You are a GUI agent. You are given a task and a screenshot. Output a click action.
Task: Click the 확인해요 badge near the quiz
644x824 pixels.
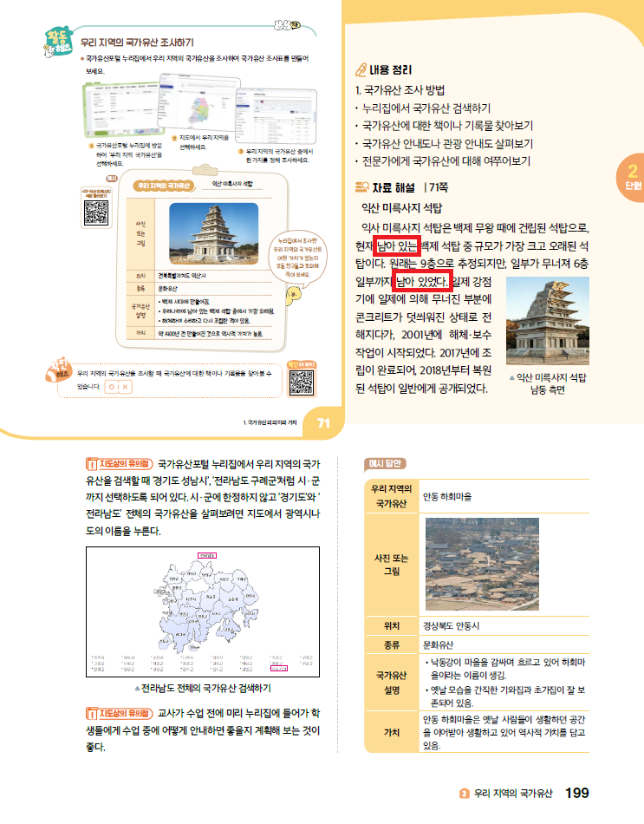(x=59, y=369)
